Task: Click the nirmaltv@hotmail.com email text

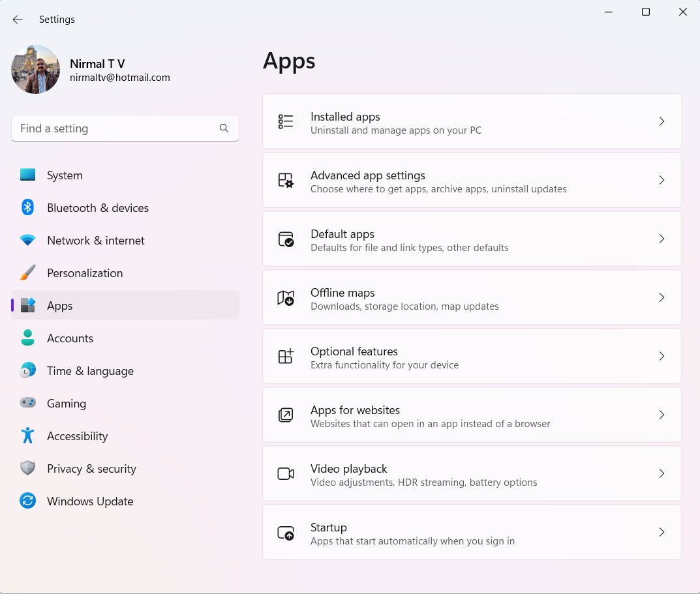Action: coord(119,78)
